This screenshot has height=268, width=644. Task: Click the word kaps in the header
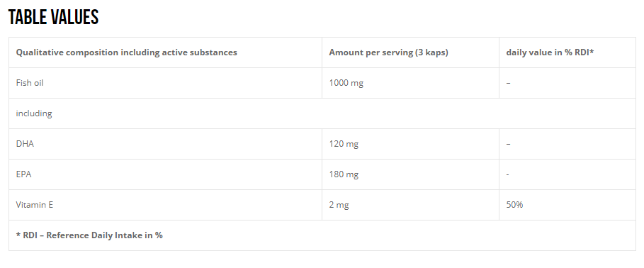tap(436, 52)
